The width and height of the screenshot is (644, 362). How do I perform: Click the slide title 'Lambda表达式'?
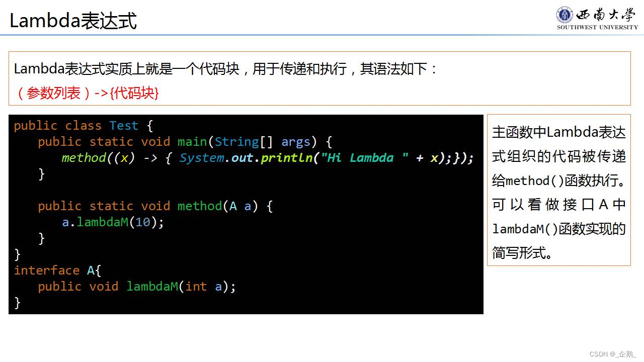(x=73, y=21)
